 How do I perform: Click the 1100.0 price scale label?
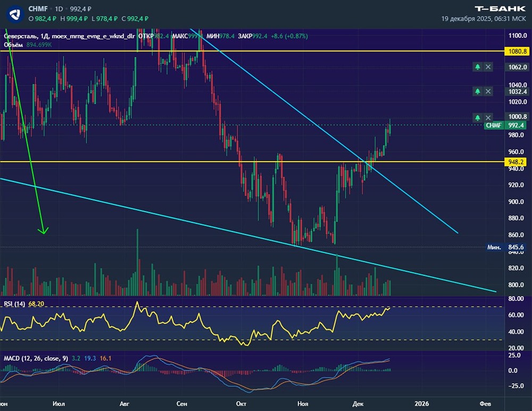518,36
